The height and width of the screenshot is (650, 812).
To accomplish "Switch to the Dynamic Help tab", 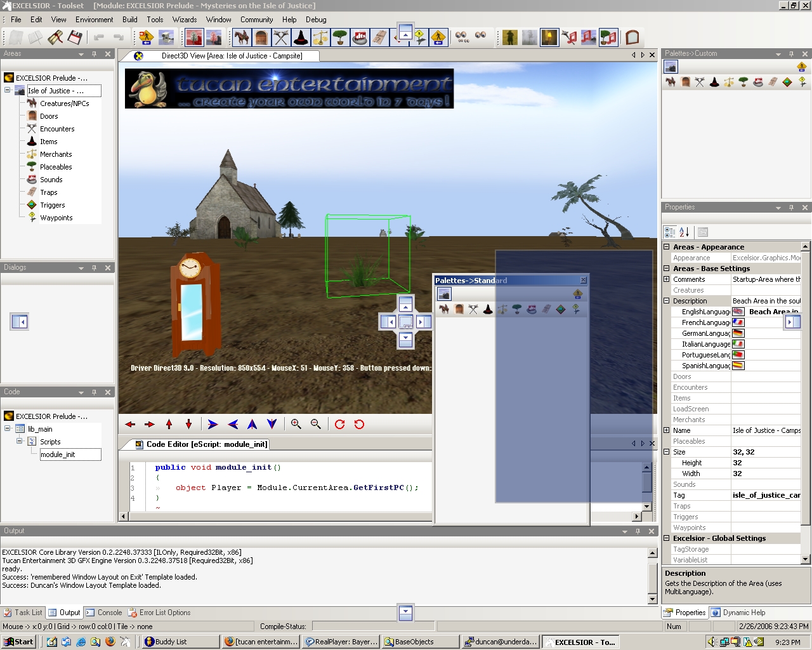I will click(738, 613).
